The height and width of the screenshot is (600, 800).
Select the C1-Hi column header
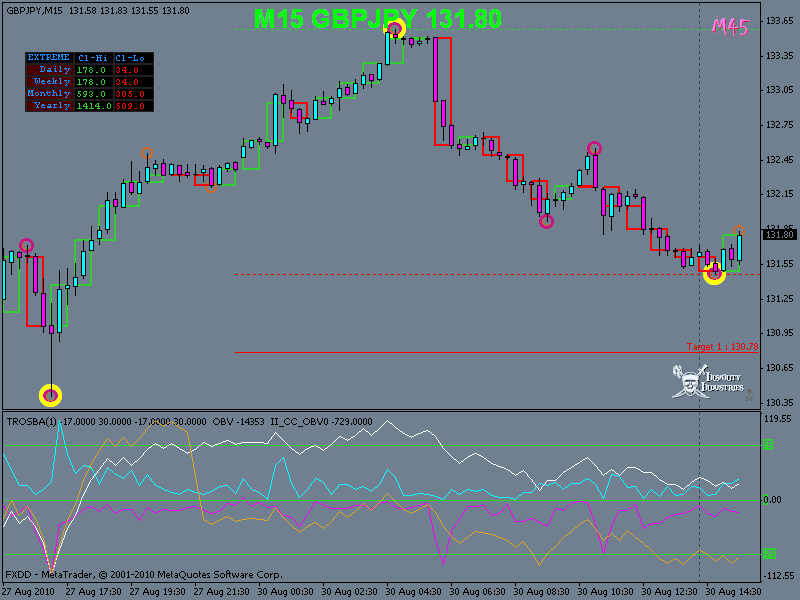pos(93,58)
